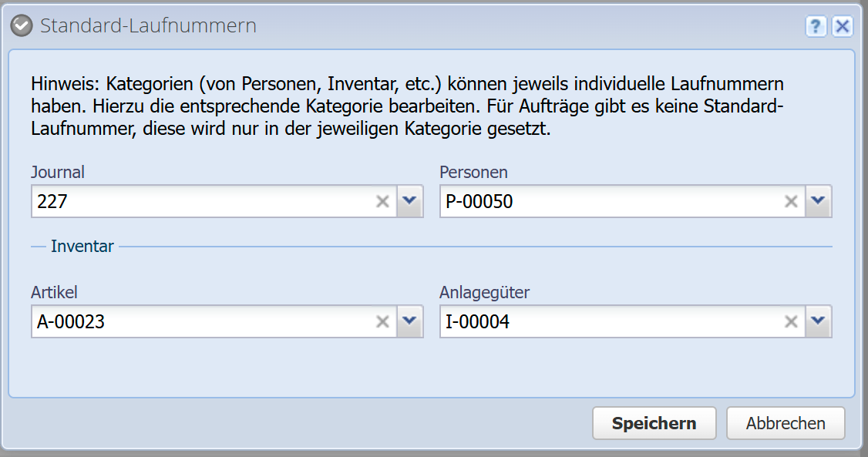Expand the Journal dropdown list
868x457 pixels.
point(410,202)
